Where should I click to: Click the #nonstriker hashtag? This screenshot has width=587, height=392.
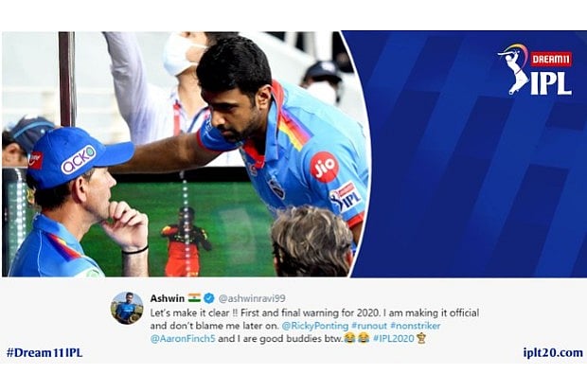[416, 326]
